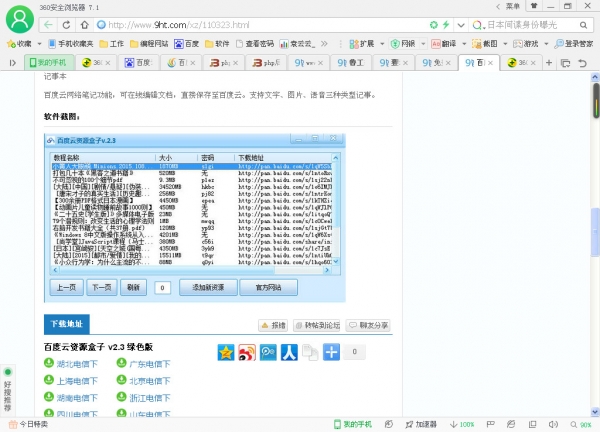Screen dimensions: 600x432
Task: Open the 网银 online banking tool
Action: 403,44
